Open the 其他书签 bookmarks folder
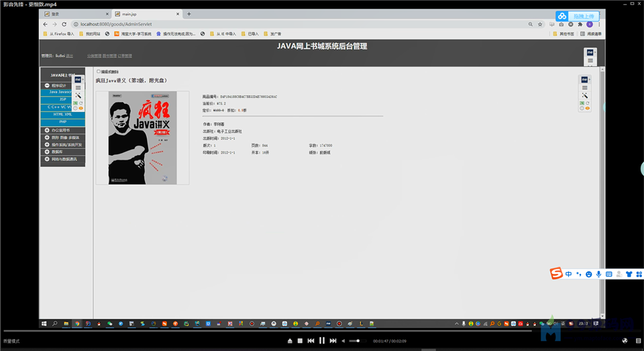 [x=563, y=34]
